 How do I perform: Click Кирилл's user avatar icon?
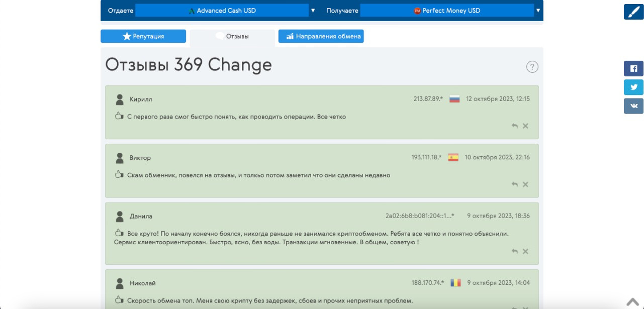point(120,99)
